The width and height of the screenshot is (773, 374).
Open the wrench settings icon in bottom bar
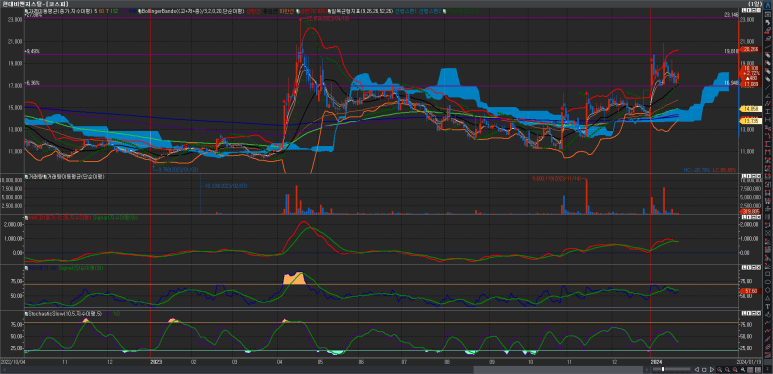point(743,370)
